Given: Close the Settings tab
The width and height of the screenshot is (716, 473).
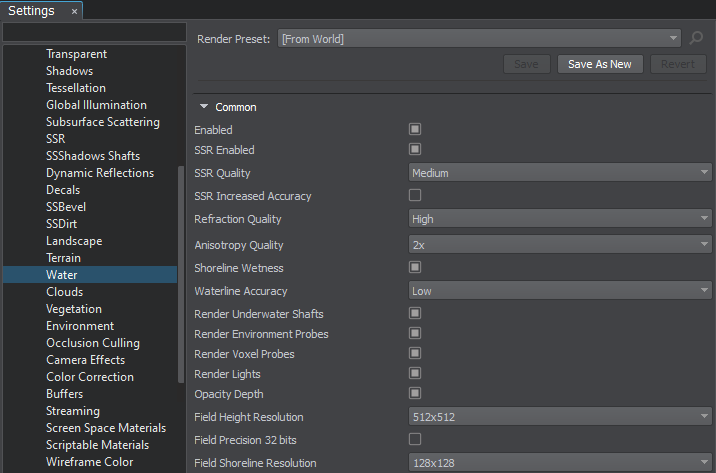Looking at the screenshot, I should (74, 11).
